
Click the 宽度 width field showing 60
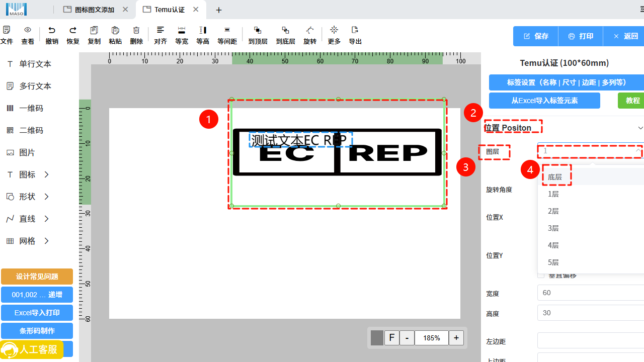click(591, 293)
